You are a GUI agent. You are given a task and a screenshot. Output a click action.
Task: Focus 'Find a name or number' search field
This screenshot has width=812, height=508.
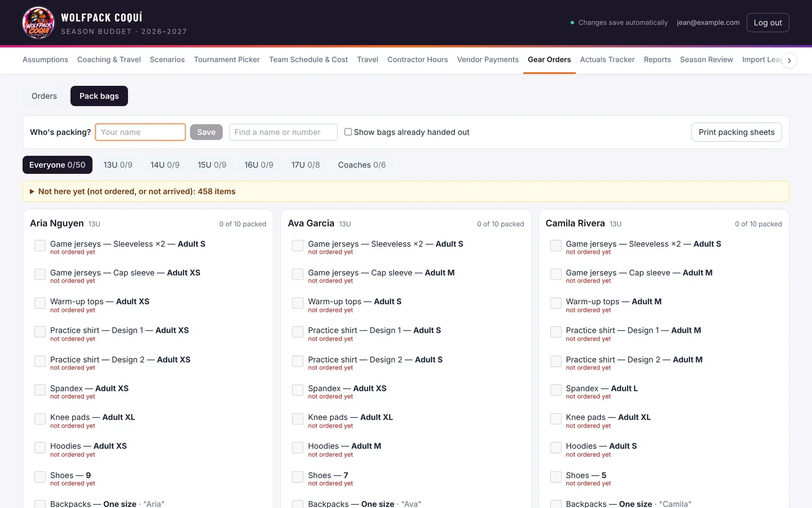click(x=283, y=132)
